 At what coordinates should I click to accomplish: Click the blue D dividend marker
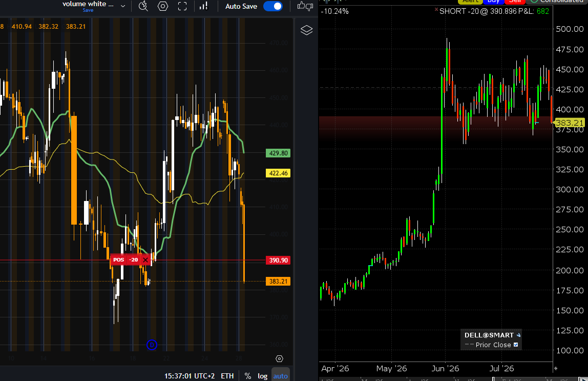[x=152, y=345]
